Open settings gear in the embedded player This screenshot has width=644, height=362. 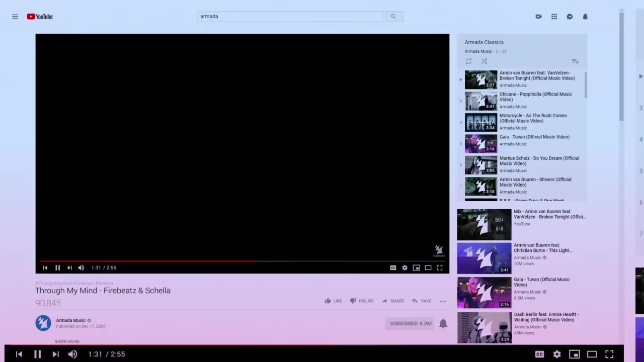(x=405, y=268)
